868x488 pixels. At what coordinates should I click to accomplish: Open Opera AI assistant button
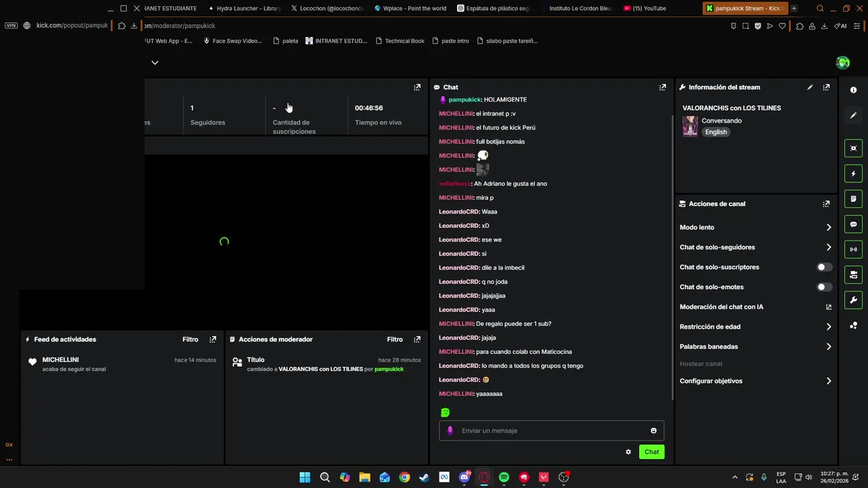841,26
